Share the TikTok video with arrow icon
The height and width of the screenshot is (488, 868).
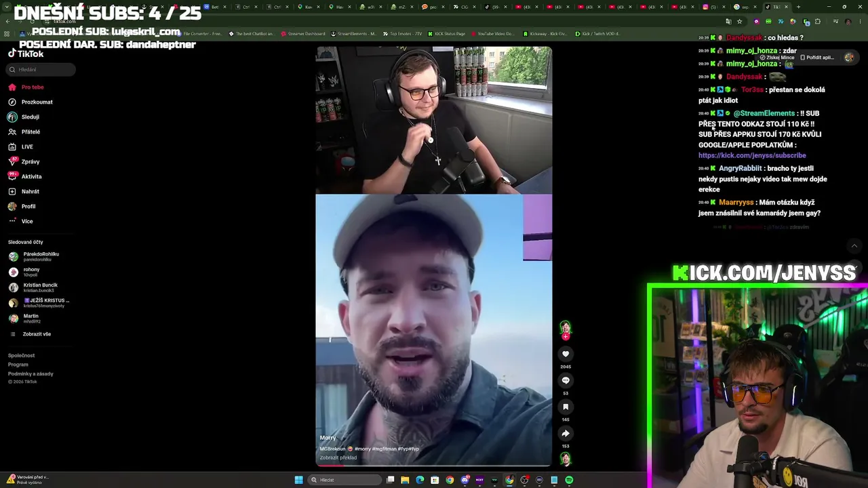(566, 433)
